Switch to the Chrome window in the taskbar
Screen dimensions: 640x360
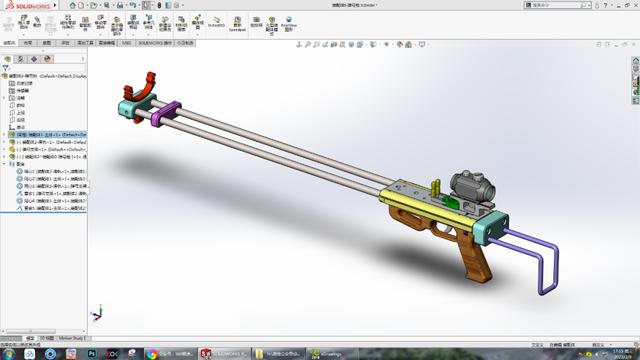pos(170,354)
